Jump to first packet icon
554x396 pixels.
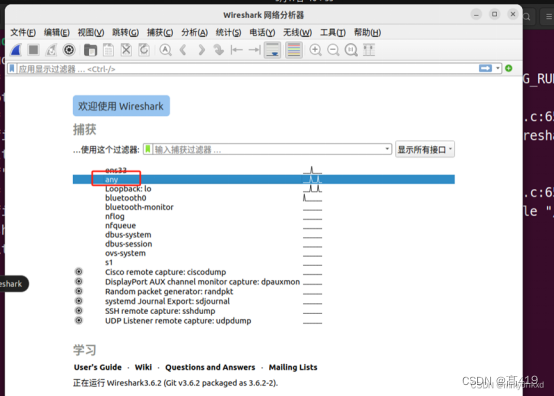(236, 50)
